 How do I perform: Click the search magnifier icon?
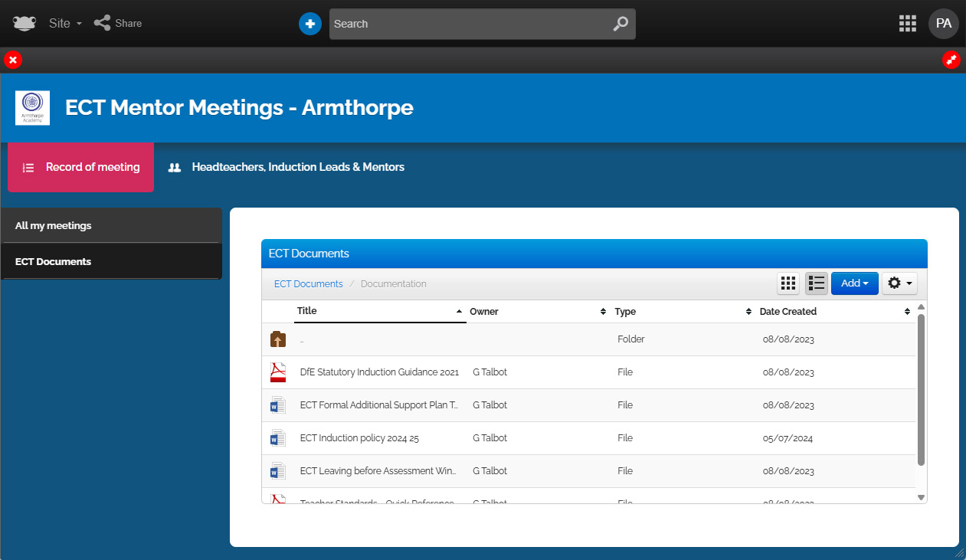[621, 24]
